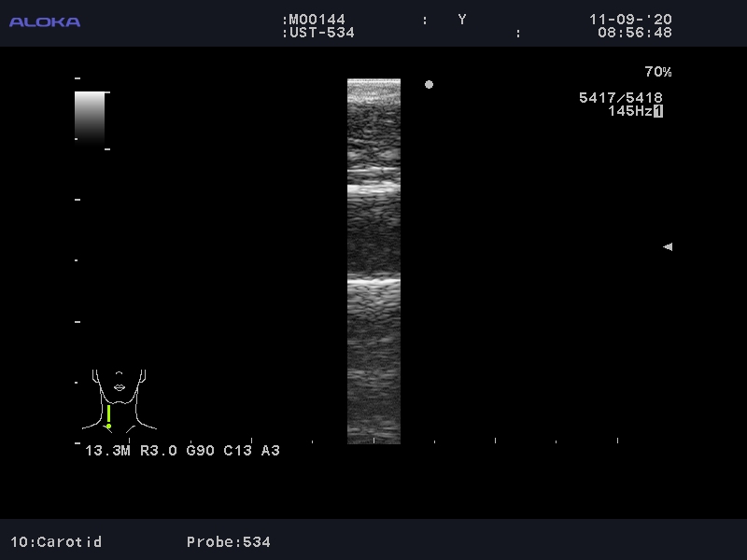
Task: Click the G90 gain value
Action: tap(200, 451)
